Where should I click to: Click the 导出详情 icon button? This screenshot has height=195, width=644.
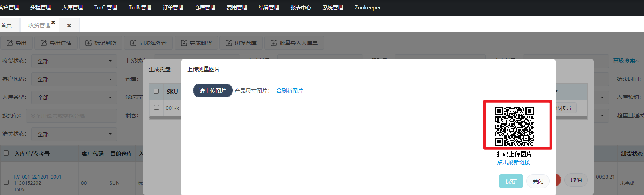pos(56,43)
